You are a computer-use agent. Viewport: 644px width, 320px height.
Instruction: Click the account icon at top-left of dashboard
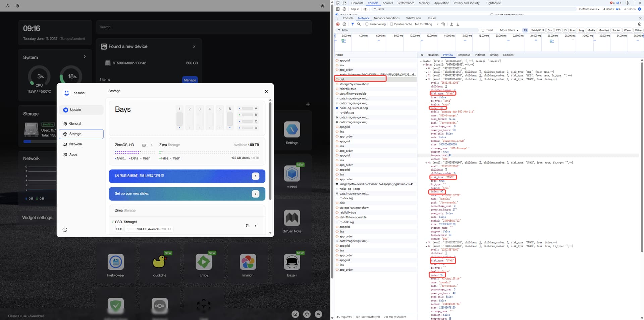tap(8, 6)
